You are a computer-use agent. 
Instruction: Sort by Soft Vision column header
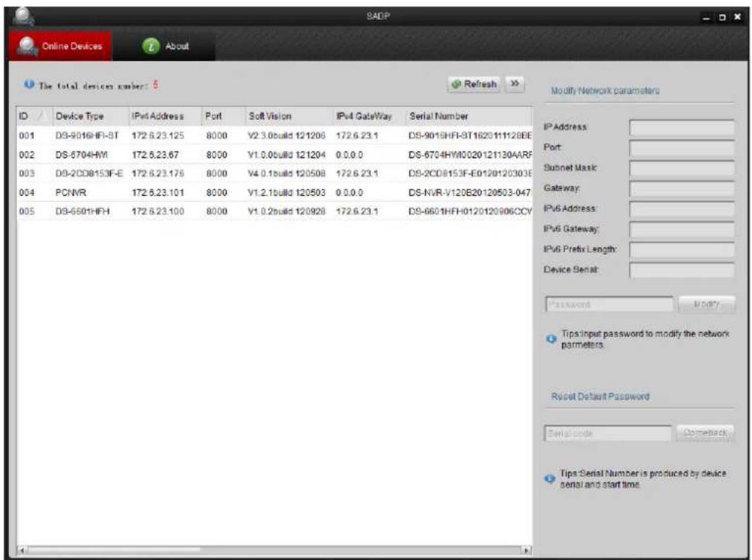coord(288,117)
